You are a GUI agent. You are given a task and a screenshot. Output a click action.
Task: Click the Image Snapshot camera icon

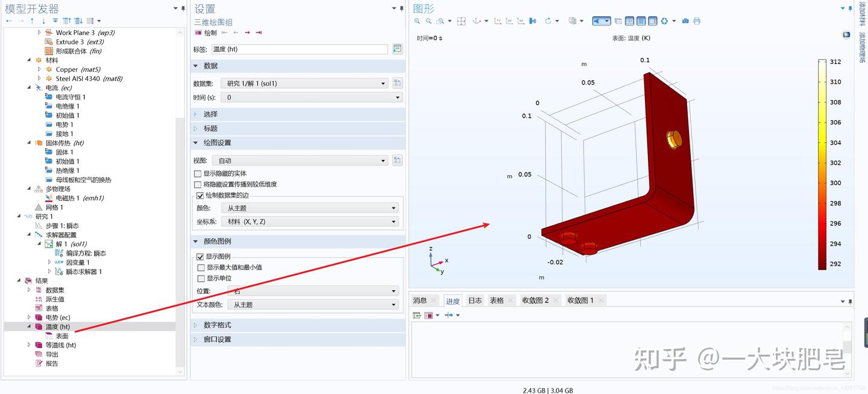(684, 21)
